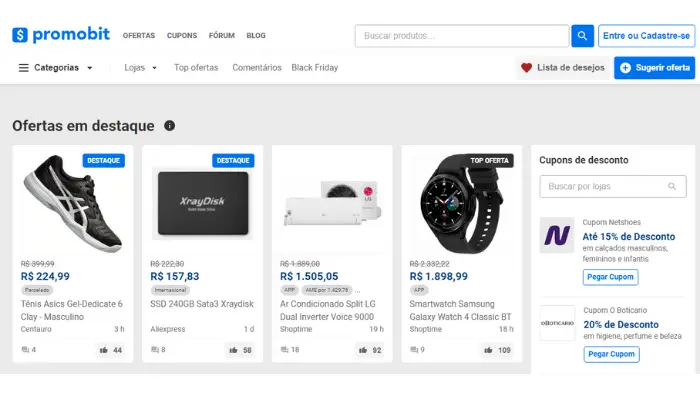700x400 pixels.
Task: Go to the CUPONS menu item
Action: tap(182, 36)
